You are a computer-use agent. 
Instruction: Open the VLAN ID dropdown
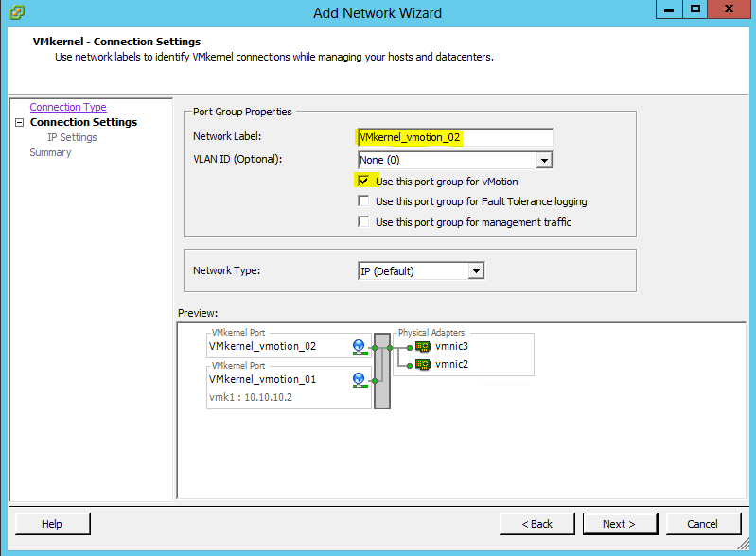coord(544,160)
